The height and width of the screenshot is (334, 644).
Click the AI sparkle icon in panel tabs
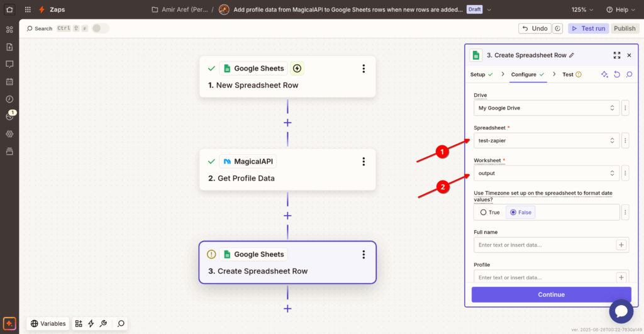604,74
